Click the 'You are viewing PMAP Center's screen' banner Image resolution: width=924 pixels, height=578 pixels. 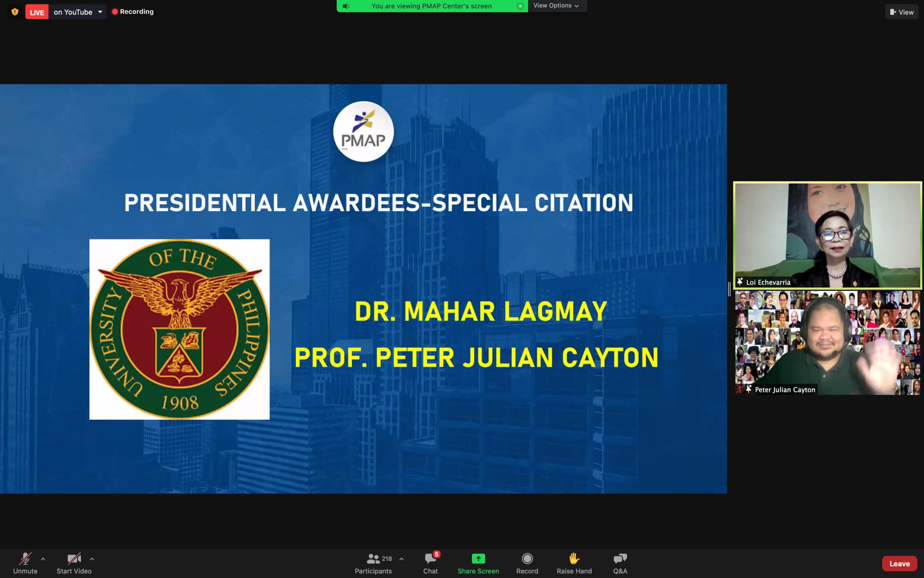(x=432, y=6)
